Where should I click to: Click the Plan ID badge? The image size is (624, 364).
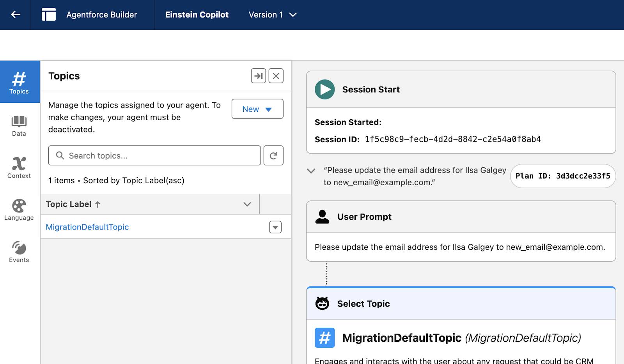(x=563, y=176)
